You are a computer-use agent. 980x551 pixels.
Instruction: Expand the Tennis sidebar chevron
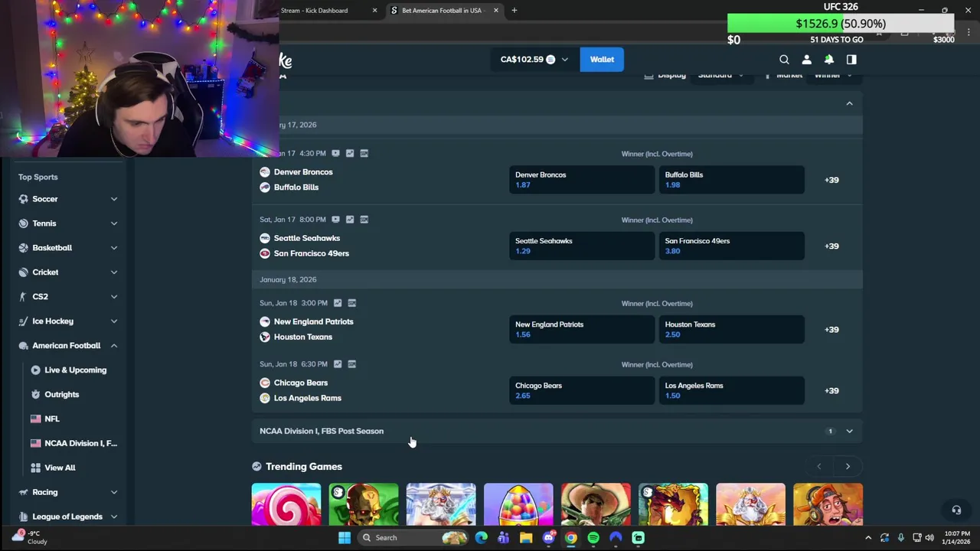(x=113, y=223)
